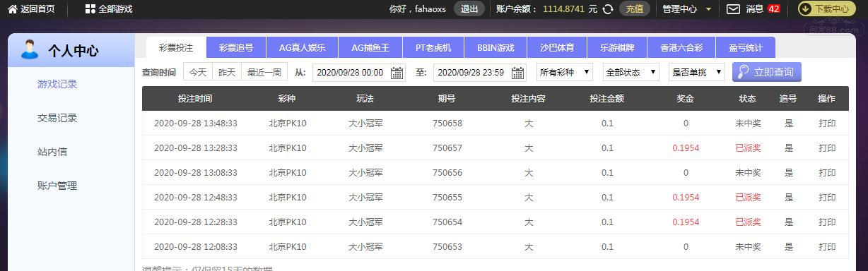Viewport: 868px width, 271px height.
Task: Switch to the 香港六合彩 tab
Action: [677, 48]
